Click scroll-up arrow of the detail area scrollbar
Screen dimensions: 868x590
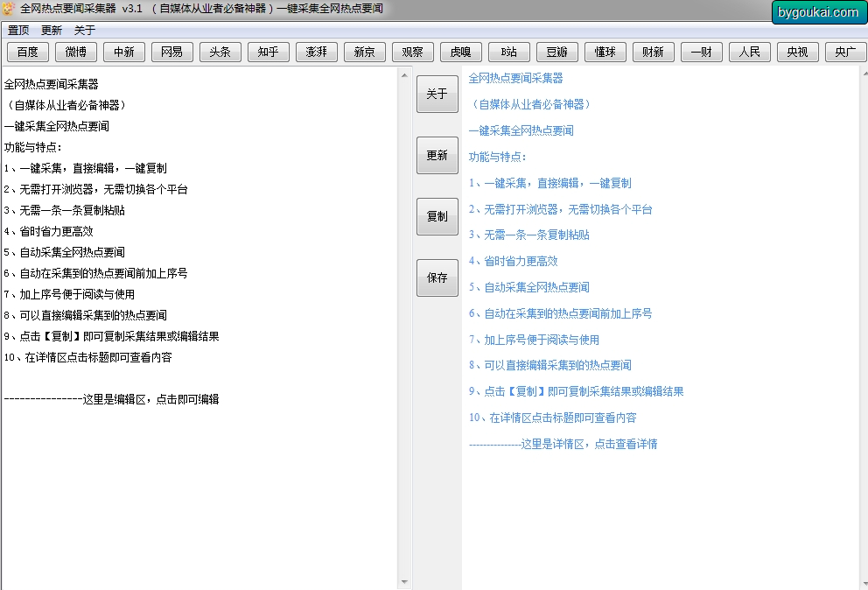point(864,73)
